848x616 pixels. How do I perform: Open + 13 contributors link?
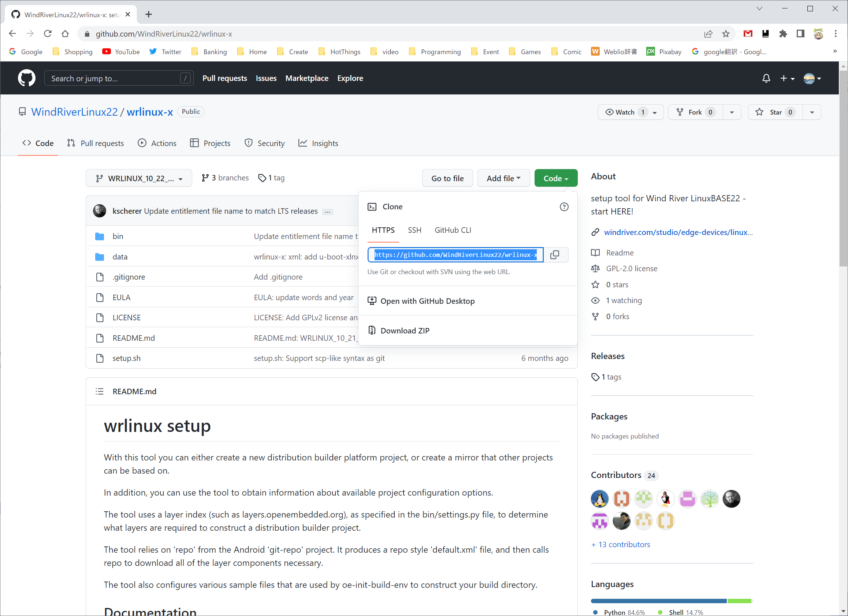(x=621, y=545)
